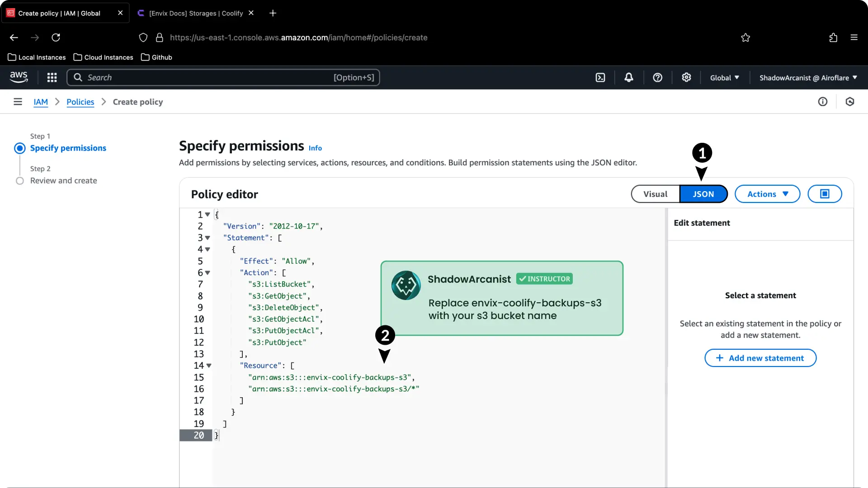Click the info icon near the breadcrumb
The image size is (868, 488).
point(823,102)
